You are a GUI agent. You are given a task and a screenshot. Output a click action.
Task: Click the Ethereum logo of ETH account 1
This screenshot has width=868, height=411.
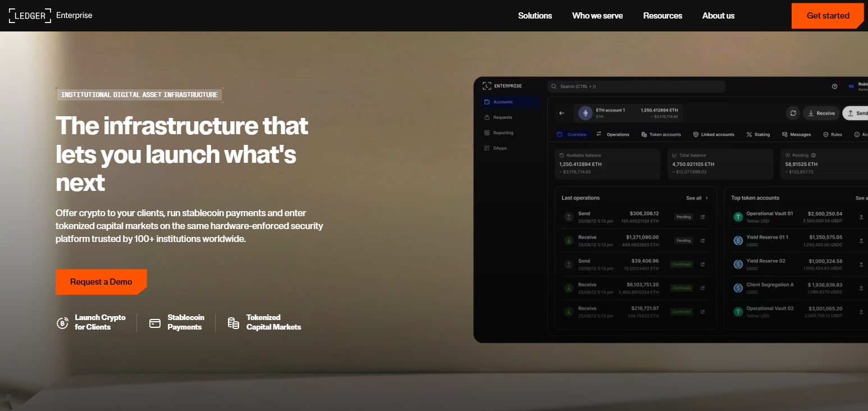pyautogui.click(x=586, y=113)
